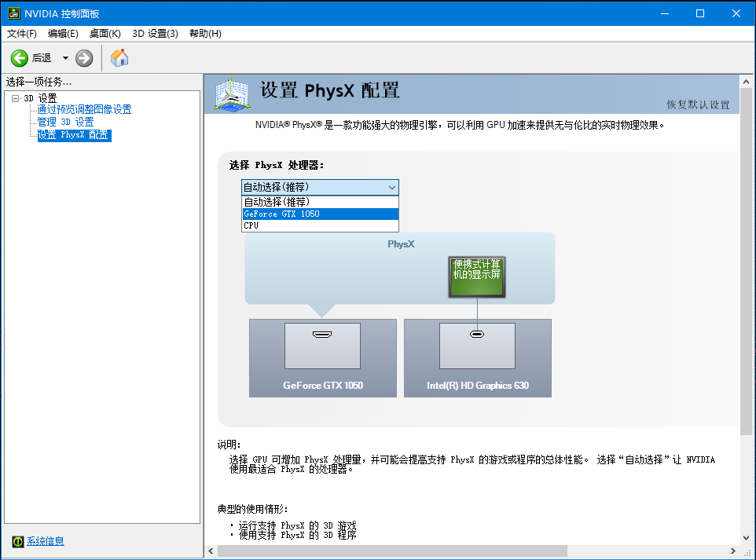Click the 使用支持 PhysX 的 3D 程序 bullet

(297, 535)
